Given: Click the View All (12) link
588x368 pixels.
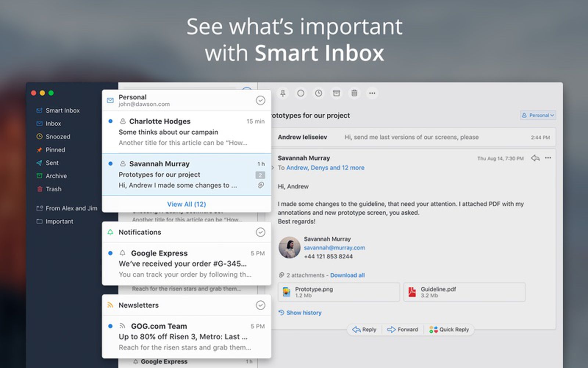Looking at the screenshot, I should pyautogui.click(x=186, y=204).
